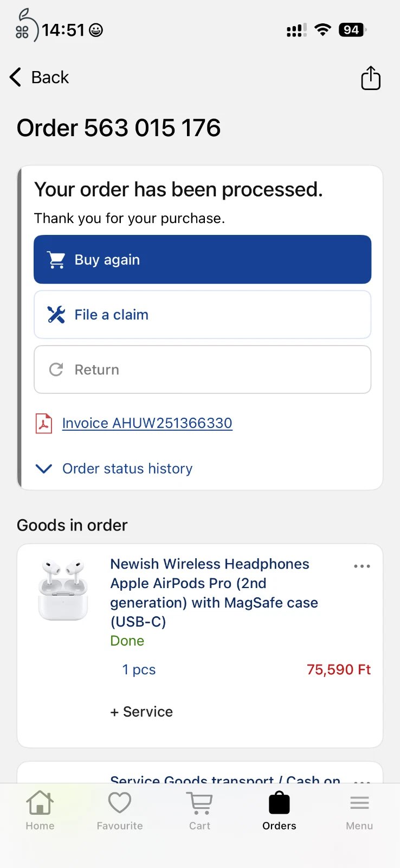Open invoice AHUW251366330
The image size is (400, 868).
(147, 423)
